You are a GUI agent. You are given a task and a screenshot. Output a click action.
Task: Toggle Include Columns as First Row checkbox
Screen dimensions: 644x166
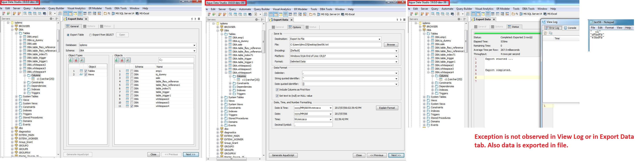(x=277, y=90)
